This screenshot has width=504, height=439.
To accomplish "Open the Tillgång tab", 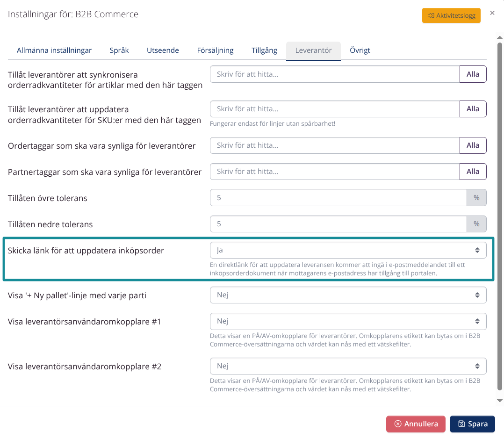I will (264, 50).
